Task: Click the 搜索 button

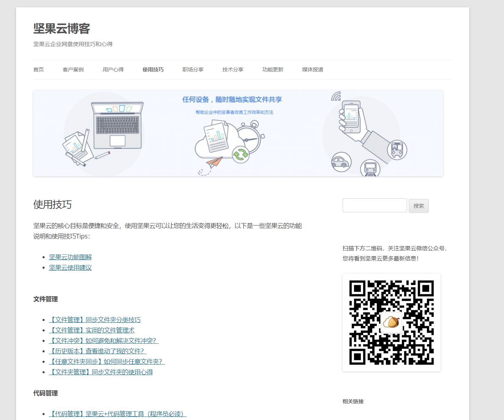Action: [419, 206]
